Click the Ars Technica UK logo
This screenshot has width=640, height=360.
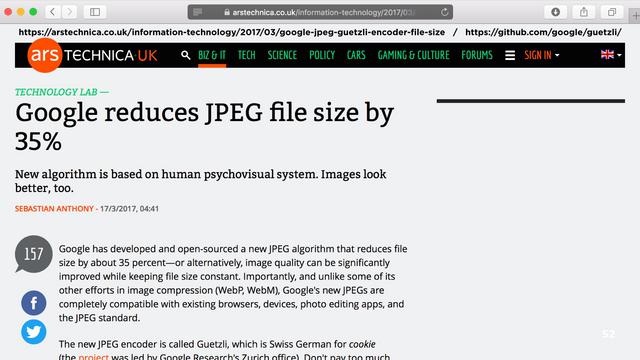tap(92, 55)
